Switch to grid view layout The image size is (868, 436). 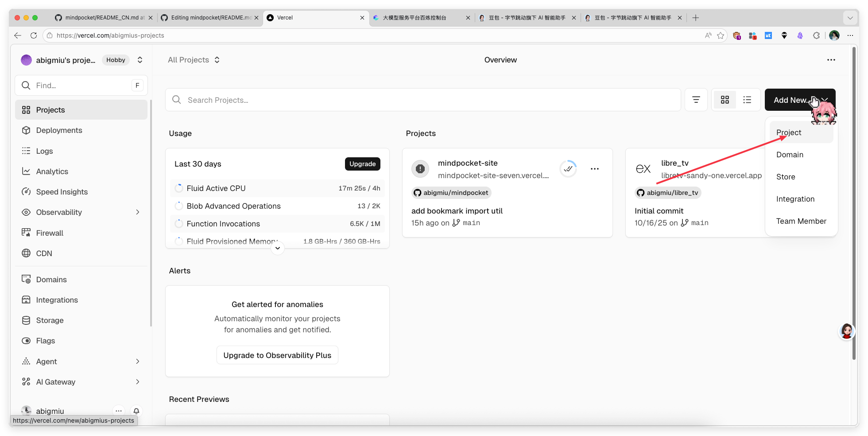(725, 100)
